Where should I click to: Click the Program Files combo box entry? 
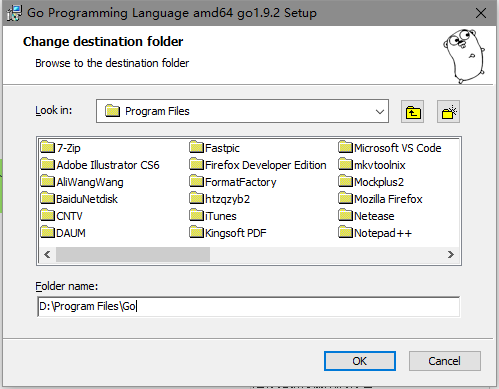click(242, 111)
